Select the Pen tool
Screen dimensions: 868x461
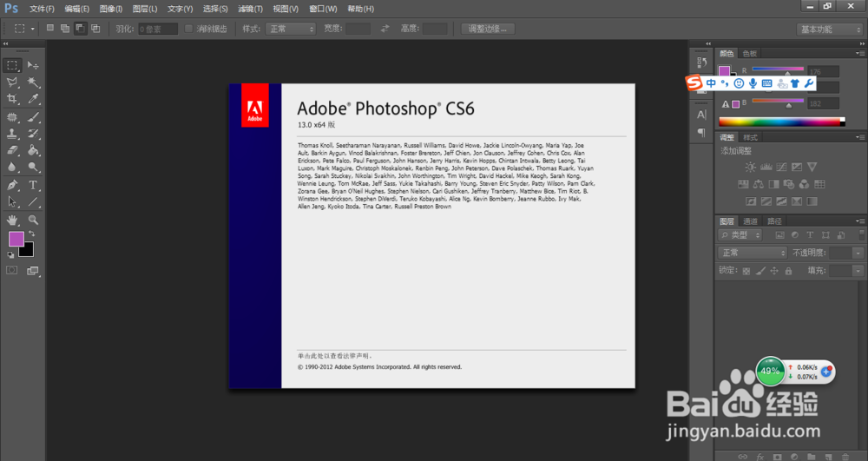(12, 186)
